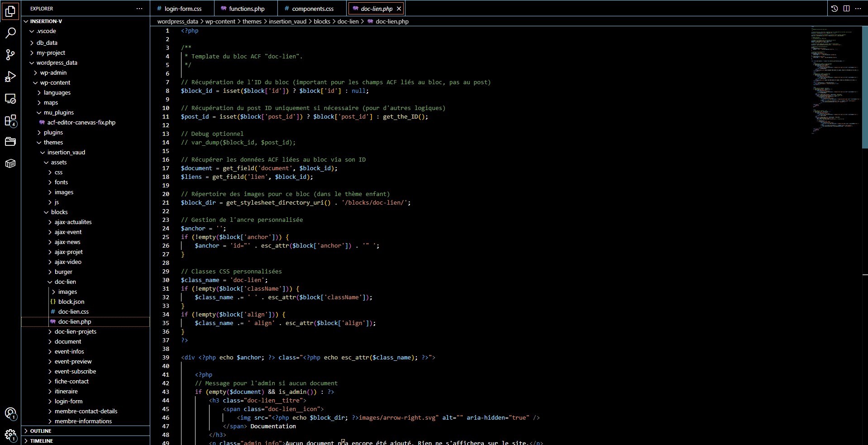
Task: Switch to the components.css tab
Action: [x=312, y=9]
